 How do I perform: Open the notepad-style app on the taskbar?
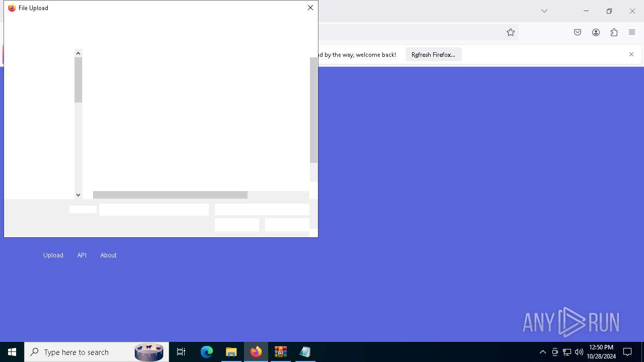pyautogui.click(x=305, y=352)
